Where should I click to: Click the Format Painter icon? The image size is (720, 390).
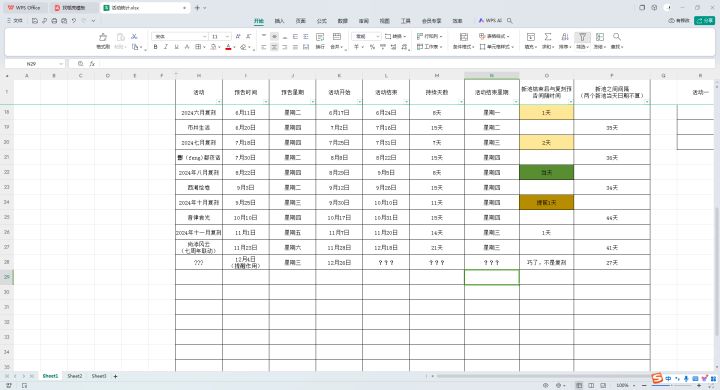[x=102, y=37]
